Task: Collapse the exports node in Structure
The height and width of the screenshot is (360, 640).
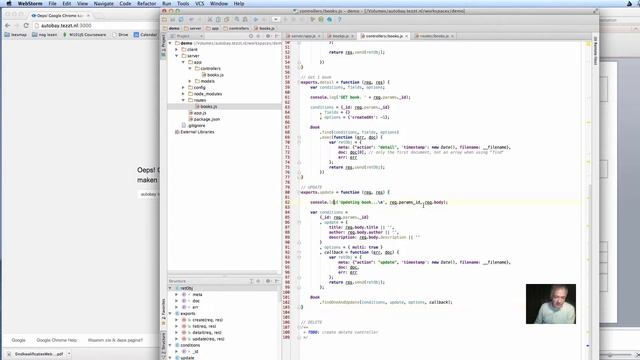Action: 171,313
